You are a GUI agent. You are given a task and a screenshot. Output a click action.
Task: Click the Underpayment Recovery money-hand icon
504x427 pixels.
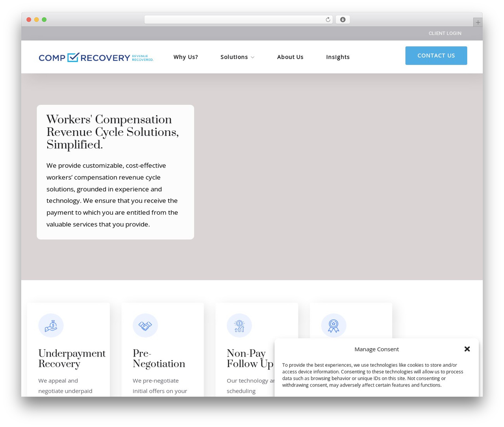(x=51, y=325)
